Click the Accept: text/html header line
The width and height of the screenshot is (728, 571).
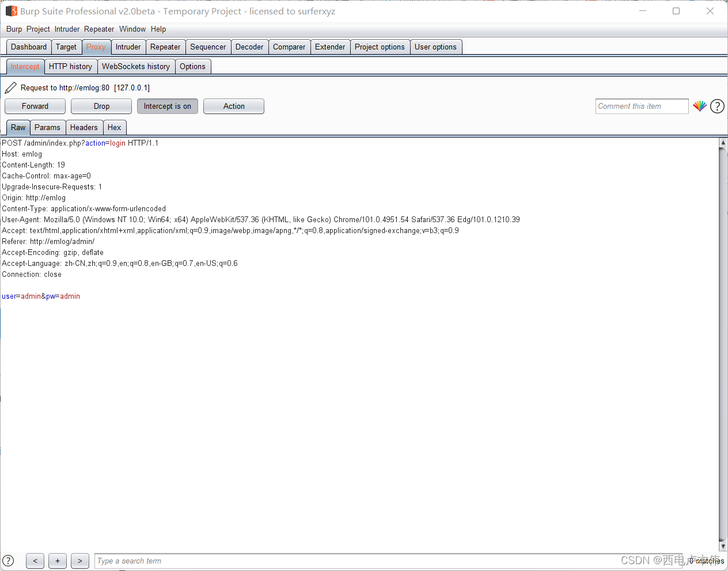[230, 231]
